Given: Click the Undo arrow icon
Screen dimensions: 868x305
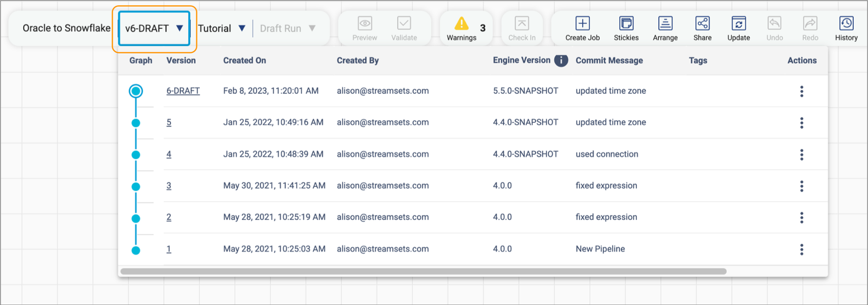Looking at the screenshot, I should (x=774, y=23).
